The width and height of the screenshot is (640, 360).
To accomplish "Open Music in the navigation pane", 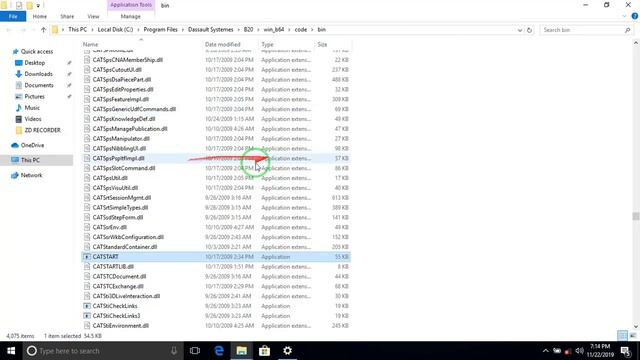I will (x=32, y=108).
